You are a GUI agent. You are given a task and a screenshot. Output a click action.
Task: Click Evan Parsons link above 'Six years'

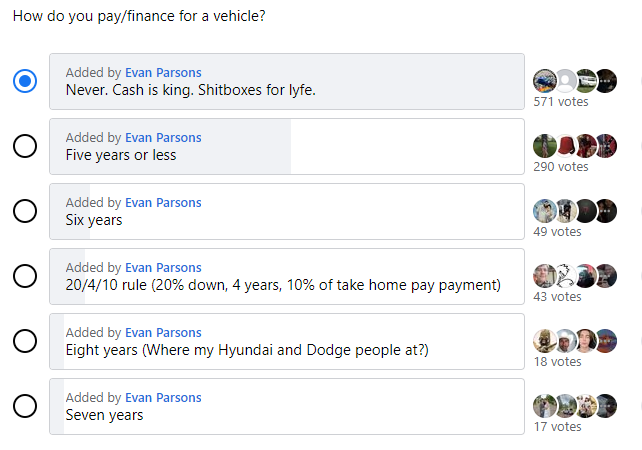(163, 203)
